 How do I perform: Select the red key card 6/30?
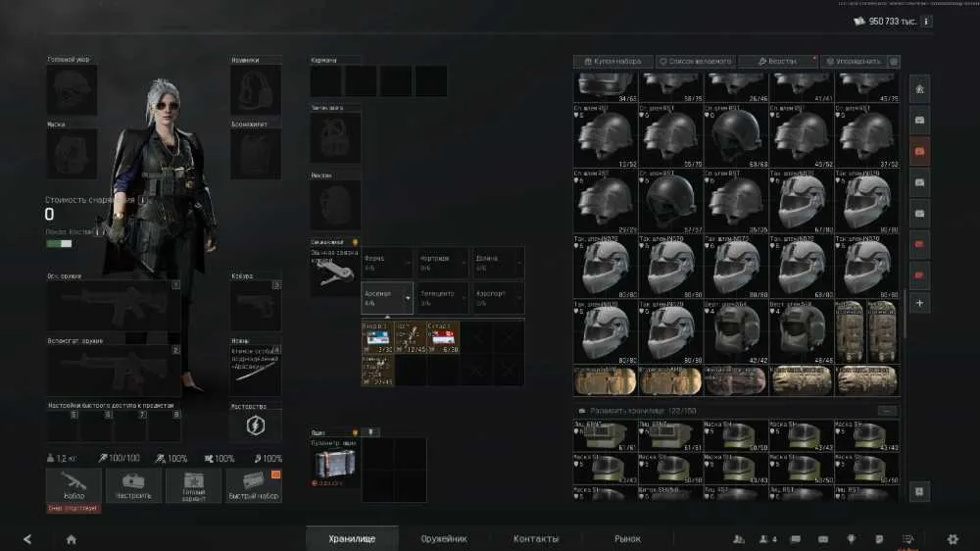443,337
